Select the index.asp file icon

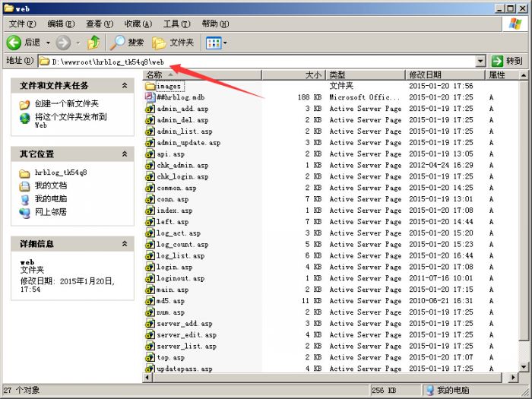tap(150, 211)
